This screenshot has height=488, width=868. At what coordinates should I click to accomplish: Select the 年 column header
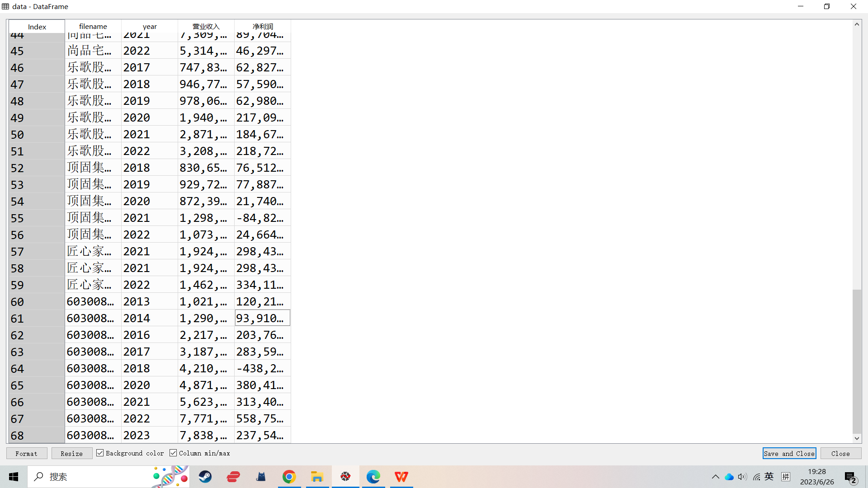coord(149,26)
